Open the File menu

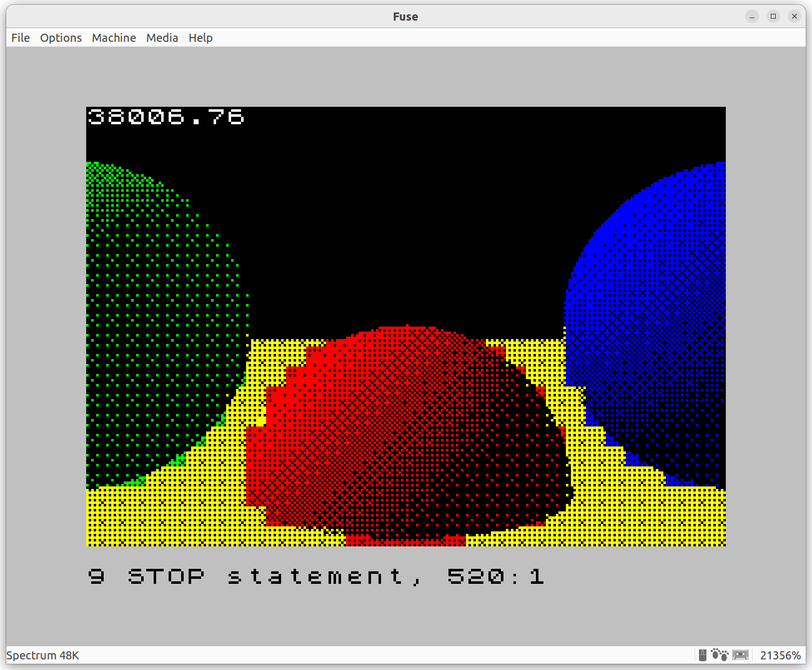point(21,37)
